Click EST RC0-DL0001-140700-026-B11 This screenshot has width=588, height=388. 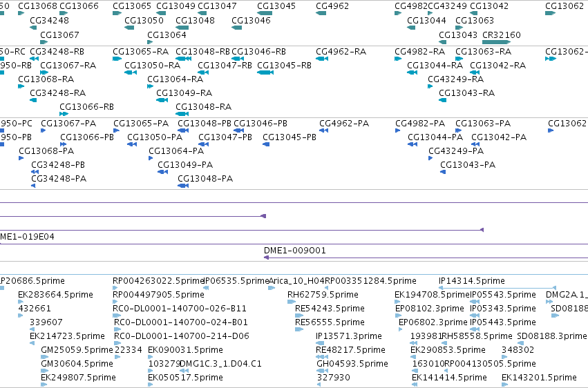tap(180, 309)
